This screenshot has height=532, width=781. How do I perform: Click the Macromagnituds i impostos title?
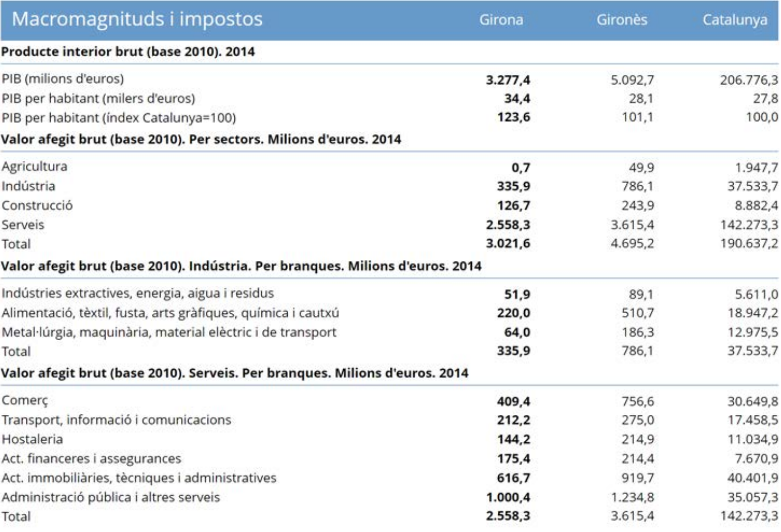(x=137, y=19)
